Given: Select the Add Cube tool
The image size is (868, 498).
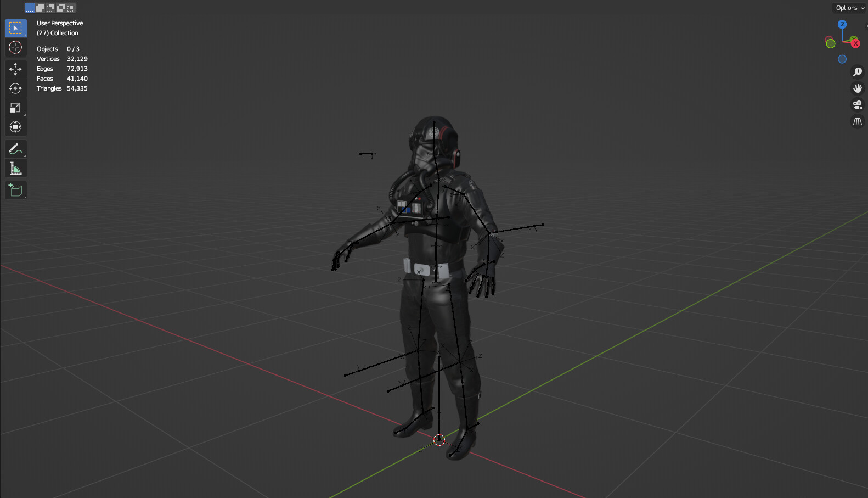Looking at the screenshot, I should 15,190.
